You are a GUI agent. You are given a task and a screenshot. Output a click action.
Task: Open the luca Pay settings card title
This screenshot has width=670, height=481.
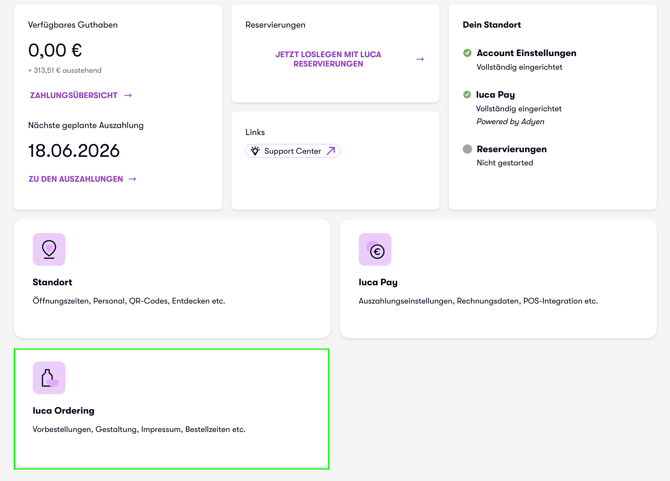point(378,282)
